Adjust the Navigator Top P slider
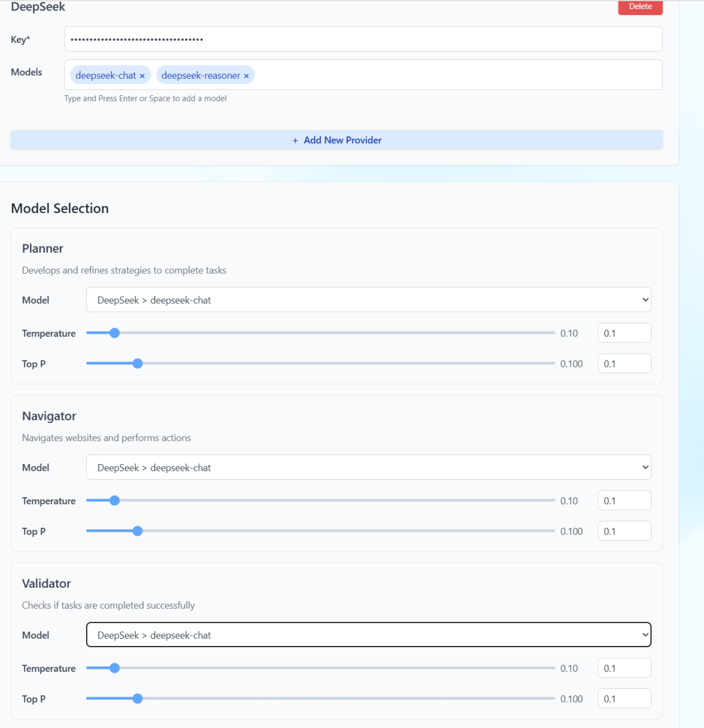 321,531
